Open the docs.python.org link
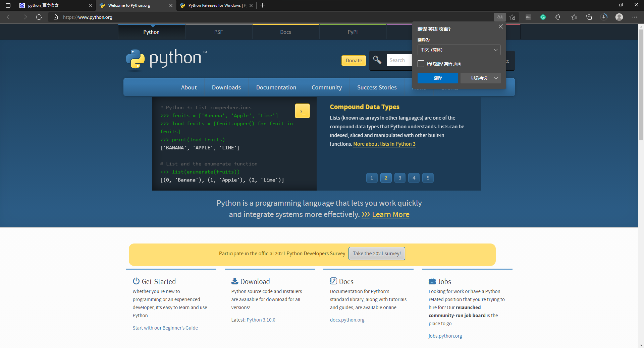The height and width of the screenshot is (348, 644). (347, 320)
